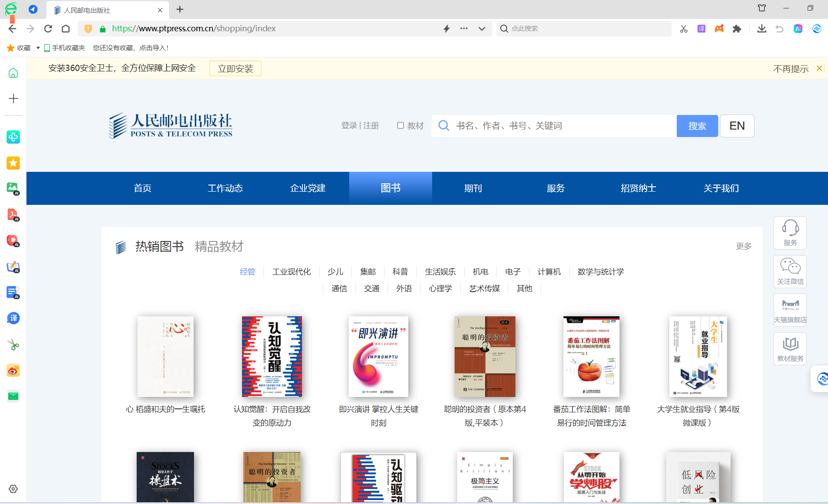Switch to the 精品教材 tab
Viewport: 828px width, 504px height.
click(x=219, y=246)
